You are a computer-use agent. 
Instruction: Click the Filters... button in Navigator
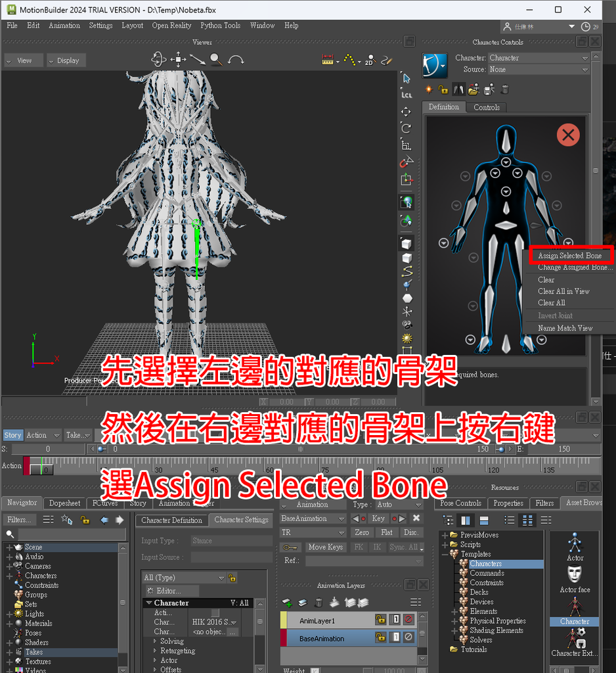pos(19,521)
